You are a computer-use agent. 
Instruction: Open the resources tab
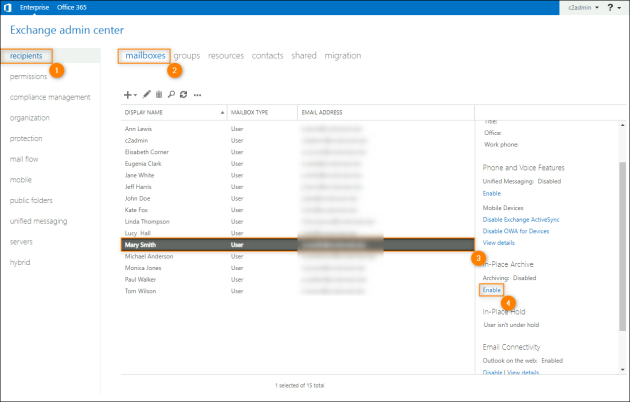226,56
